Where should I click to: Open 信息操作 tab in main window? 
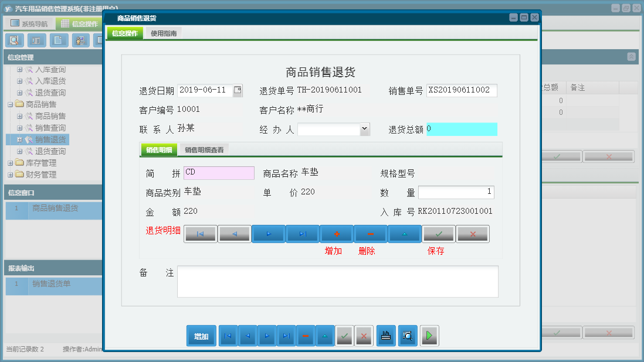click(80, 24)
